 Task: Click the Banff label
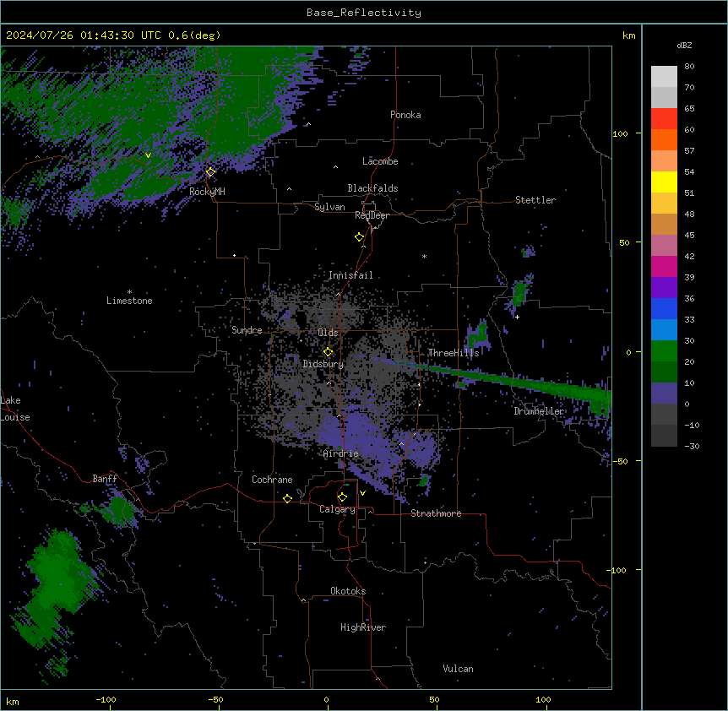105,479
